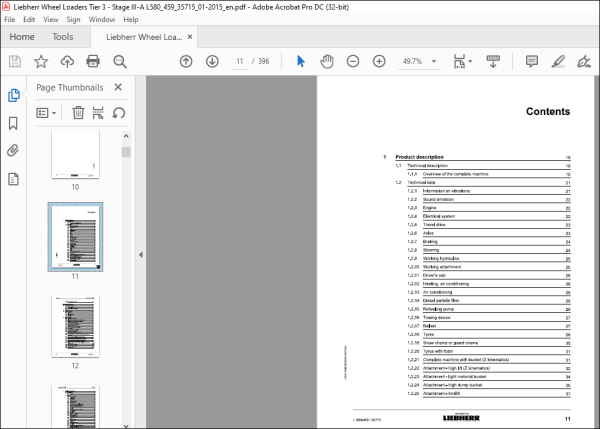Viewport: 600px width, 429px height.
Task: Close the Page Thumbnails panel
Action: [118, 87]
